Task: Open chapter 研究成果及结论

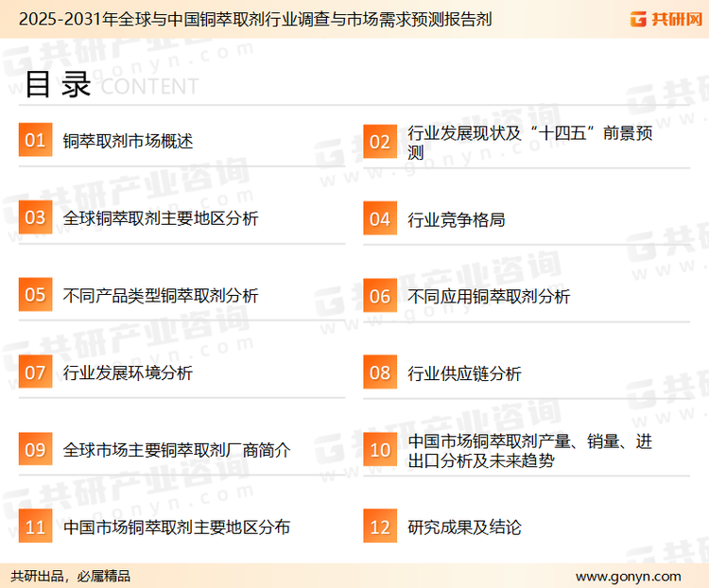Action: click(464, 527)
